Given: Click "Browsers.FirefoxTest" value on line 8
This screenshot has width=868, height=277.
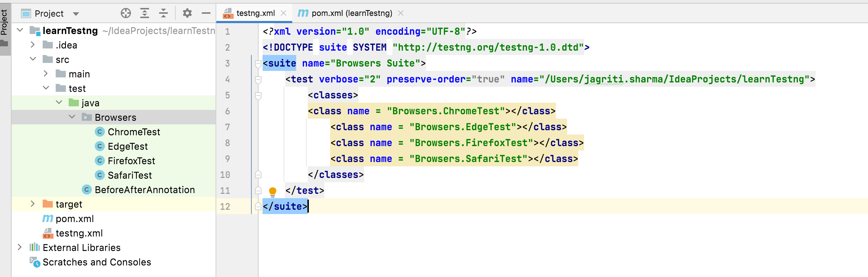Looking at the screenshot, I should tap(471, 143).
